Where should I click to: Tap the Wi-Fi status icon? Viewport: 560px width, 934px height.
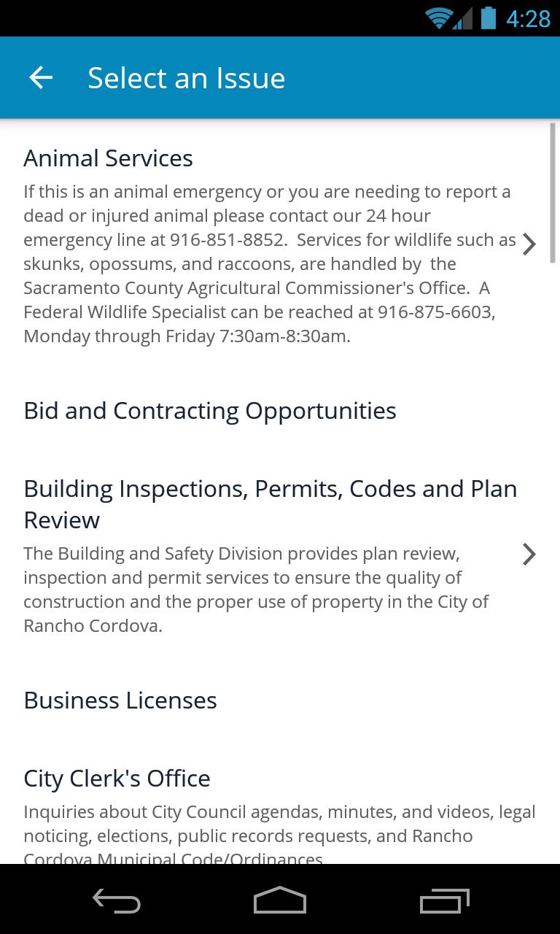437,18
